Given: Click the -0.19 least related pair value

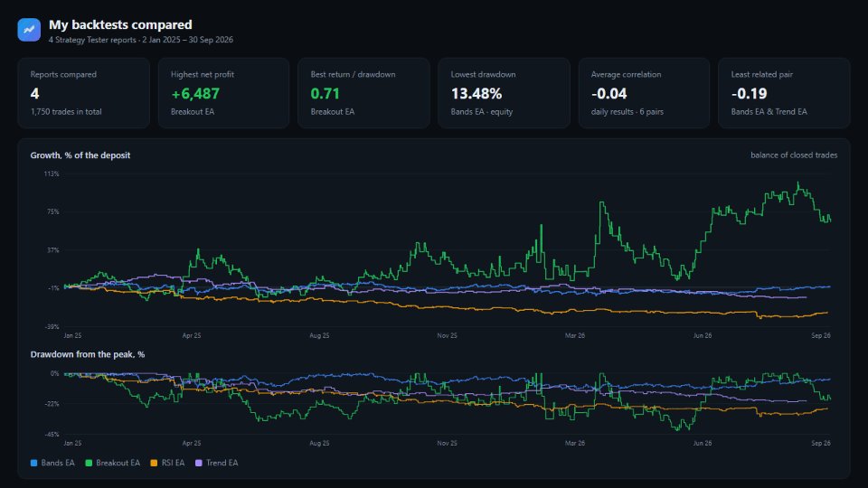Looking at the screenshot, I should pos(749,94).
